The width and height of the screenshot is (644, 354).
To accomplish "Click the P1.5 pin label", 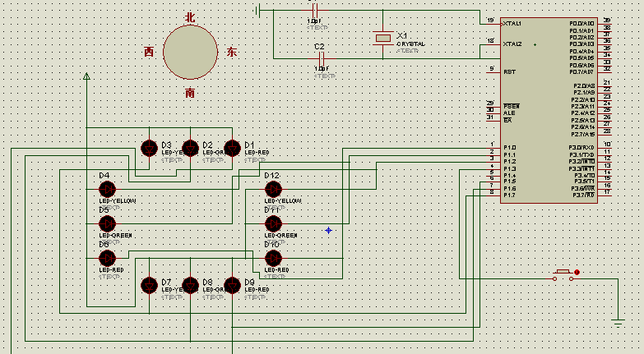I will point(510,182).
